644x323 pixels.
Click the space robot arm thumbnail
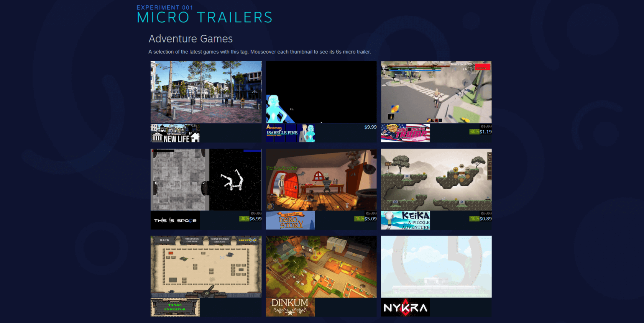coord(206,180)
